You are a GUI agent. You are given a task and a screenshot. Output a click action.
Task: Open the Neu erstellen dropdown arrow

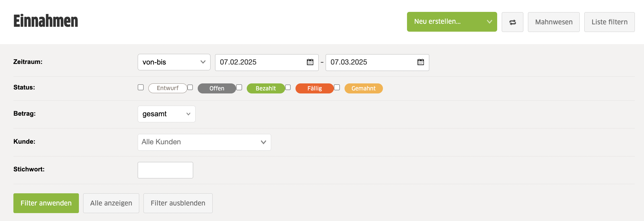(489, 22)
